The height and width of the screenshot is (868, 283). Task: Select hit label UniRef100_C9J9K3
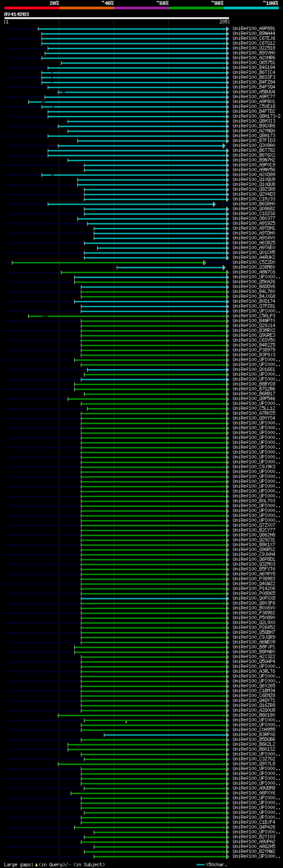(x=254, y=467)
